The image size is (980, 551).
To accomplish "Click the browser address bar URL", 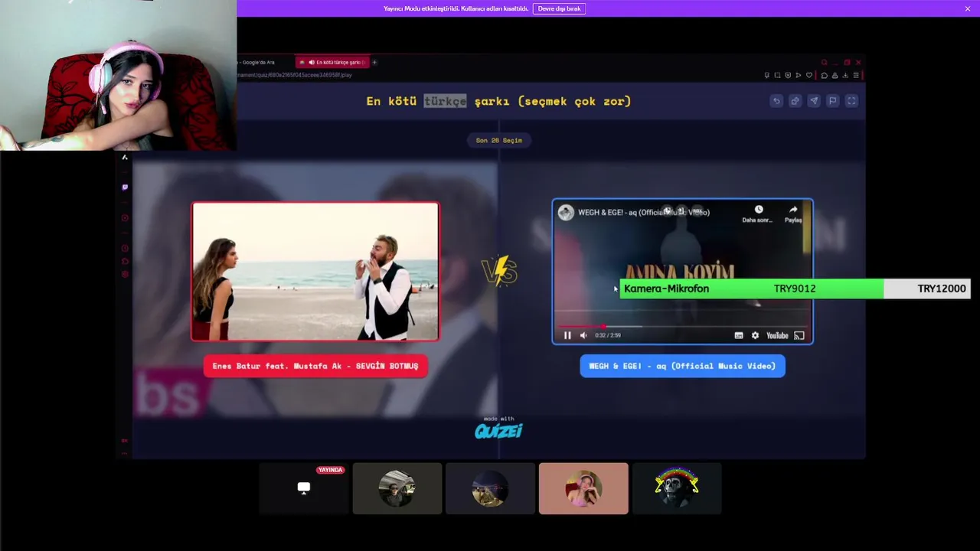I will pos(295,75).
